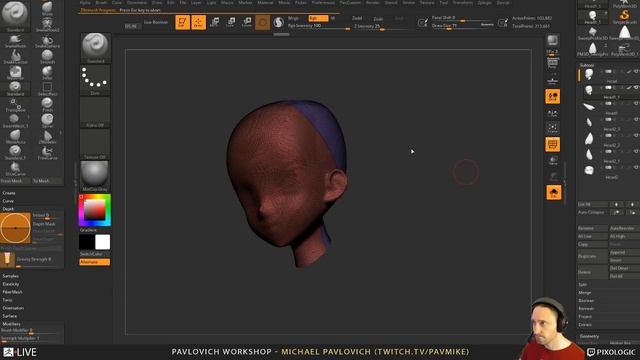Screen dimensions: 640x360
Task: Click the Rename subtool button
Action: click(x=592, y=229)
